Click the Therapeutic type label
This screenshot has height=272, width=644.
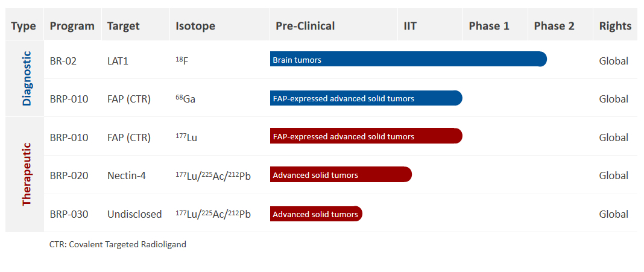[27, 174]
